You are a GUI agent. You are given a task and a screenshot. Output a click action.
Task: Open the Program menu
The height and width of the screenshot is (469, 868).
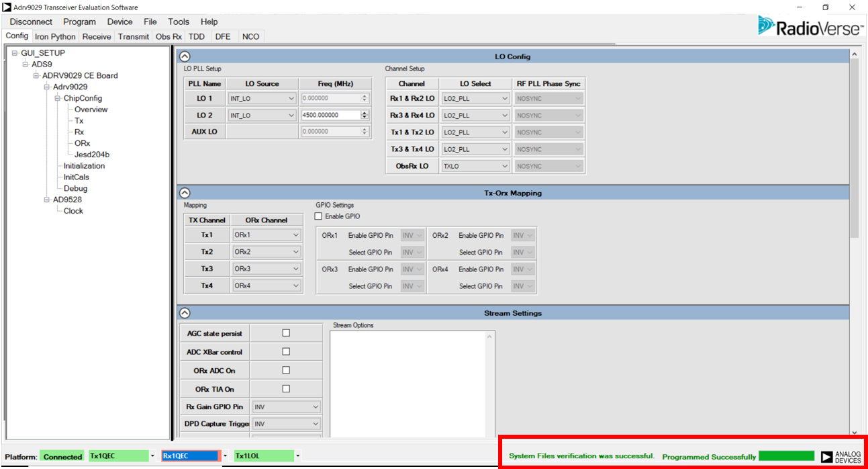pyautogui.click(x=79, y=22)
